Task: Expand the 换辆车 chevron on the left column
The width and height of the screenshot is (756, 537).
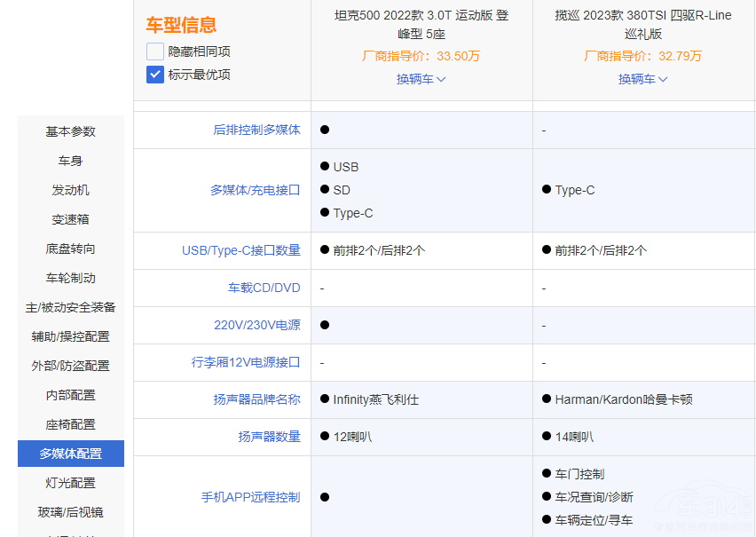Action: tap(421, 79)
